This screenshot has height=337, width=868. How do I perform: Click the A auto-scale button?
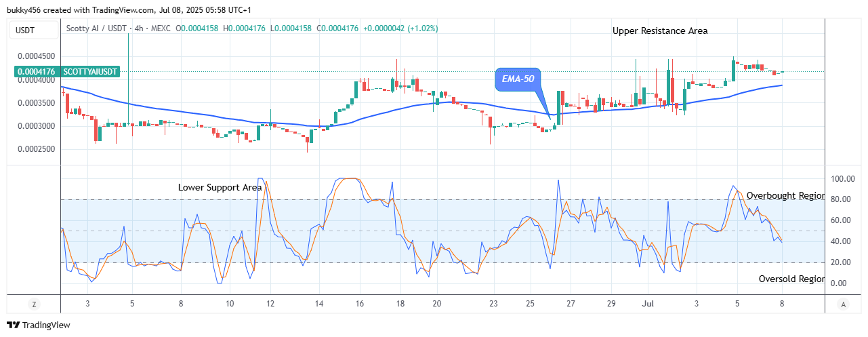click(x=842, y=304)
